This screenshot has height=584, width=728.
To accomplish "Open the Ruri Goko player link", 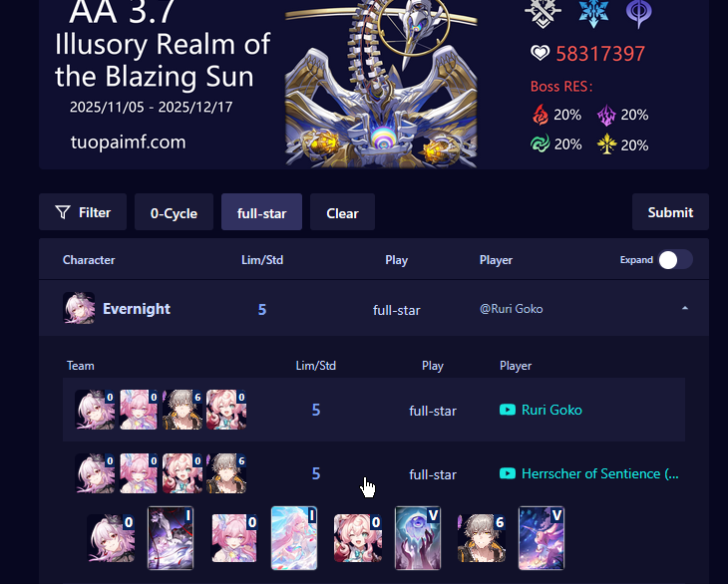I will [551, 410].
